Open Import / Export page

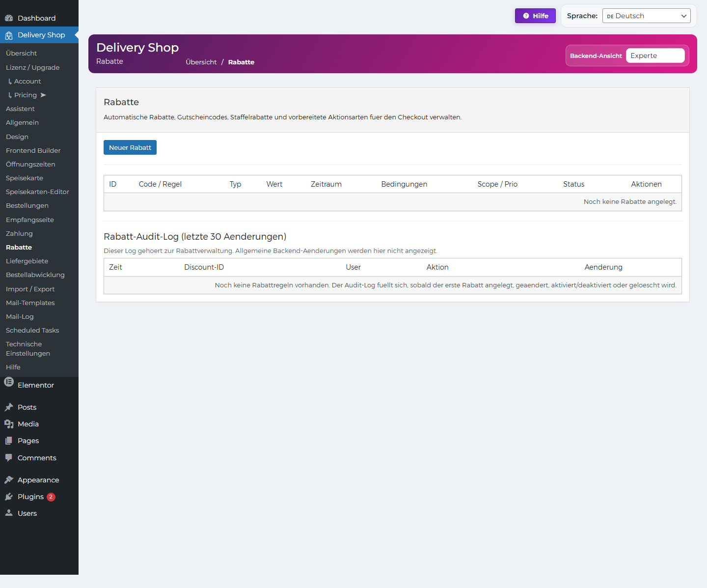click(30, 289)
